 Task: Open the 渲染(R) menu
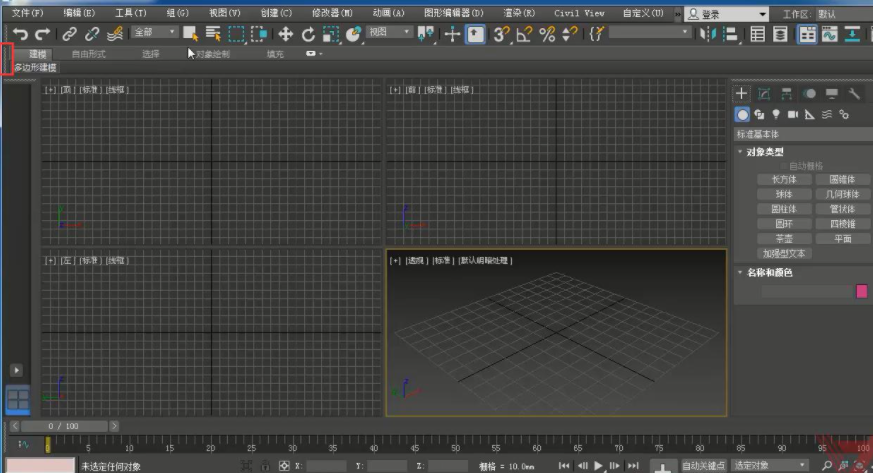pos(517,13)
